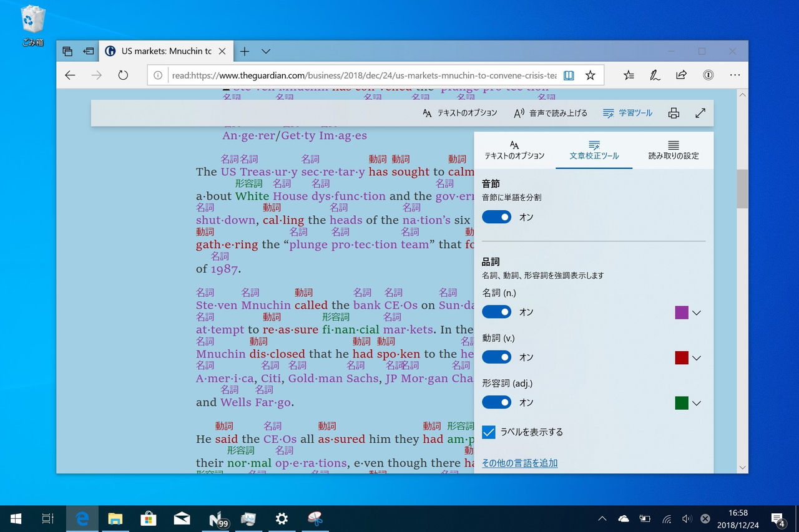Open the volume control in the tray
Screen dimensions: 799x532
[687, 519]
